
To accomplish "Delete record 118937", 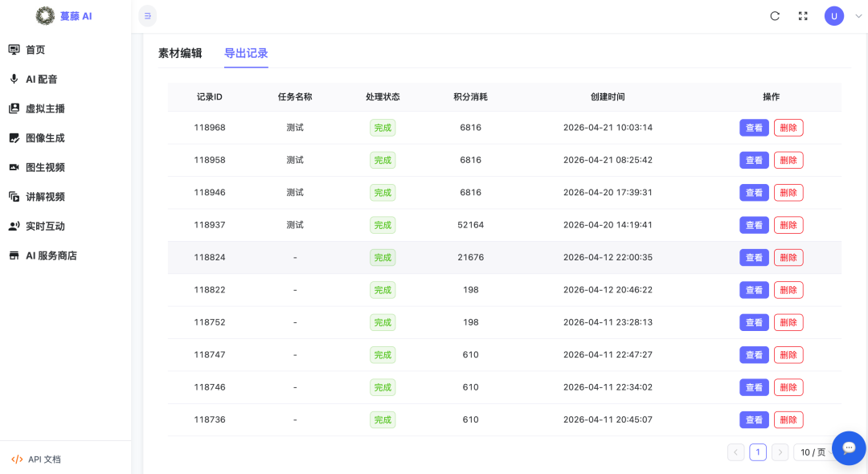I will coord(788,225).
